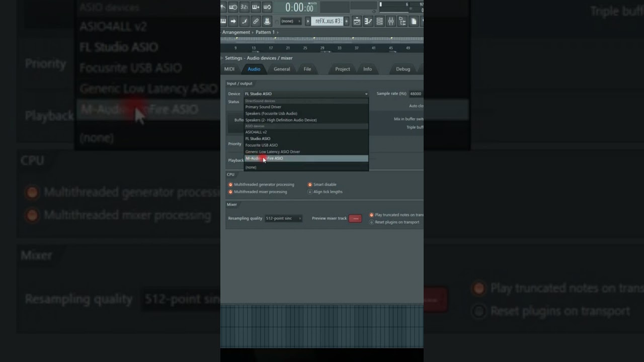Select (none) in the device list
Viewport: 644px width, 362px height.
point(306,167)
